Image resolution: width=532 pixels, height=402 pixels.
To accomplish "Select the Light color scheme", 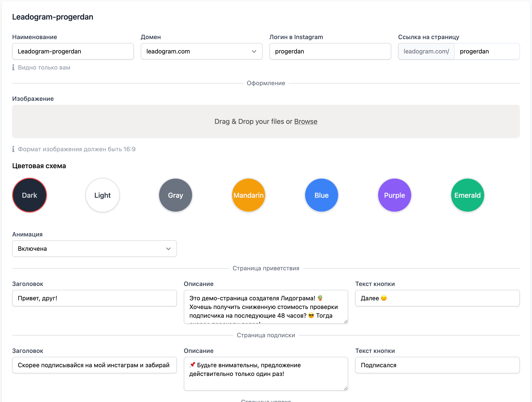I will 102,195.
